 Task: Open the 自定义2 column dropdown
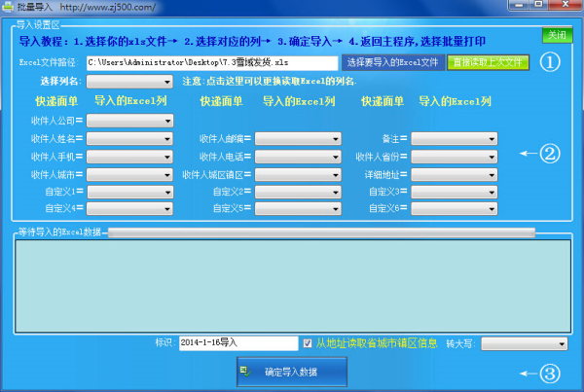point(298,192)
